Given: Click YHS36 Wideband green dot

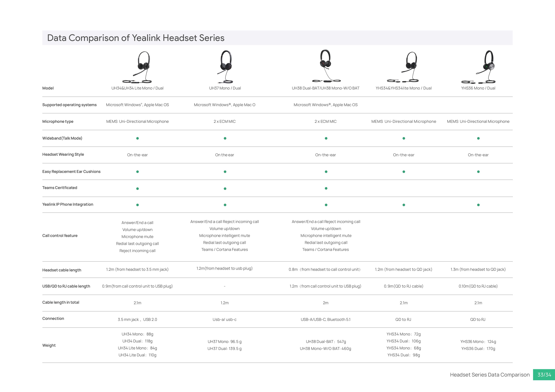Looking at the screenshot, I should pyautogui.click(x=478, y=139).
